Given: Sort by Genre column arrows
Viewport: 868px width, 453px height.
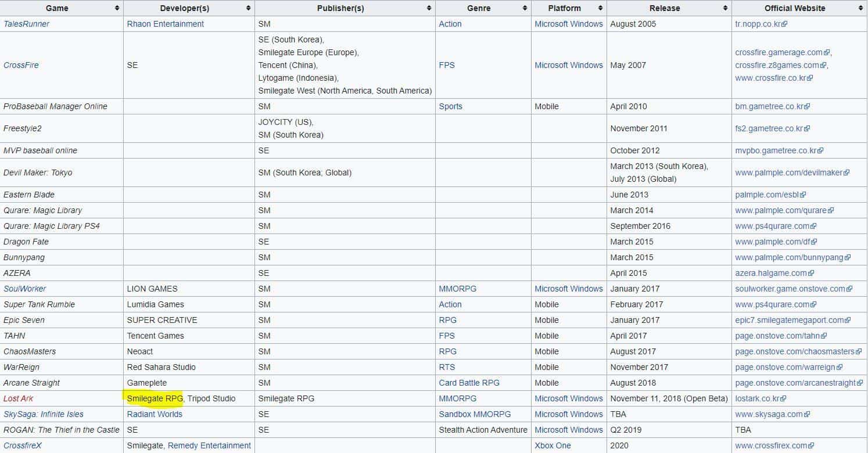Looking at the screenshot, I should click(525, 8).
